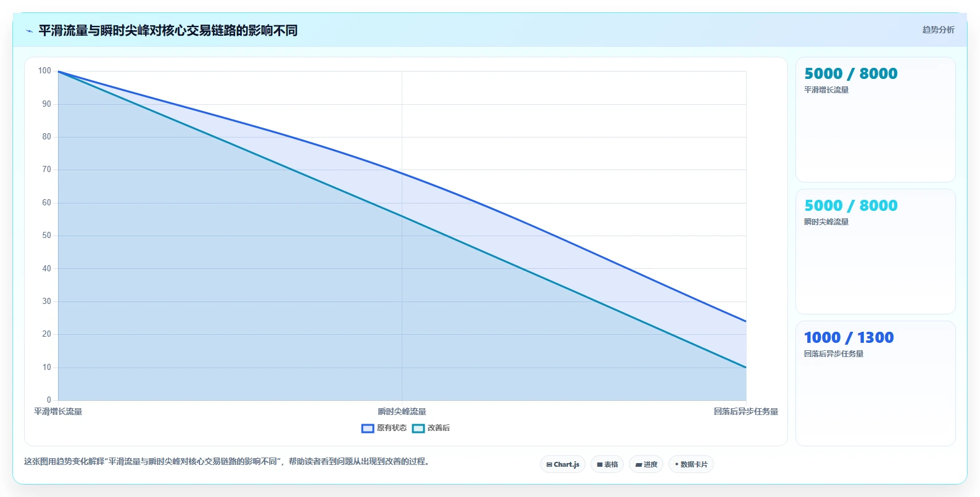The width and height of the screenshot is (980, 497).
Task: Open the 瞬时尖峰流量 data card
Action: [x=875, y=252]
